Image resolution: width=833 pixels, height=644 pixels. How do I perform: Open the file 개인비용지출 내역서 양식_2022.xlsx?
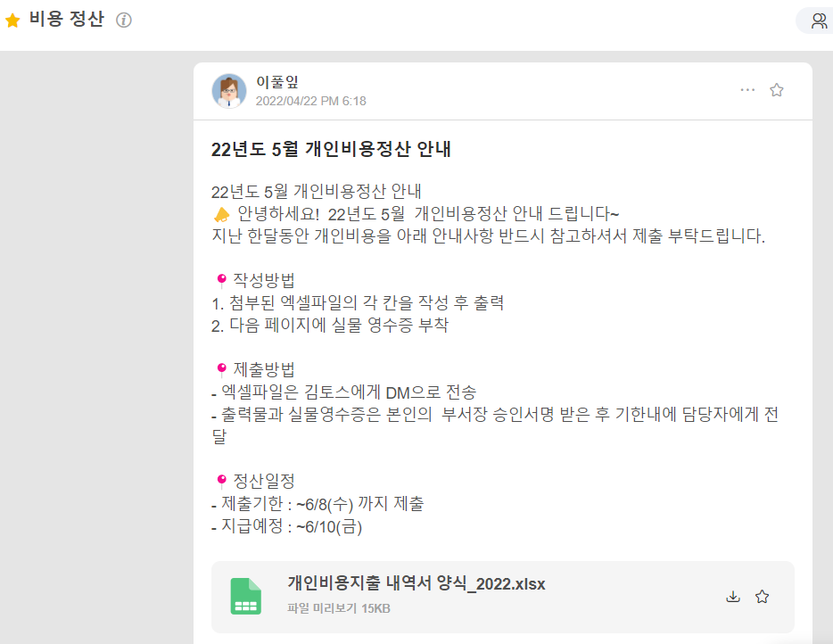pos(416,584)
